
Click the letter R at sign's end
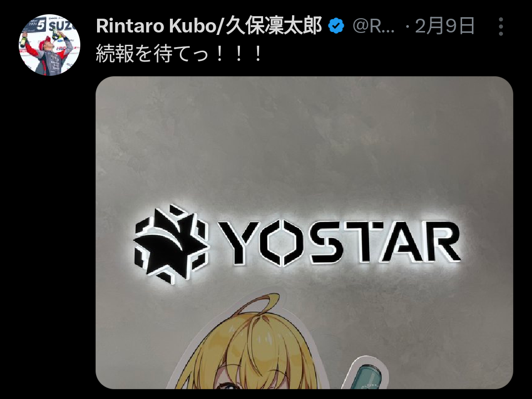[x=440, y=243]
